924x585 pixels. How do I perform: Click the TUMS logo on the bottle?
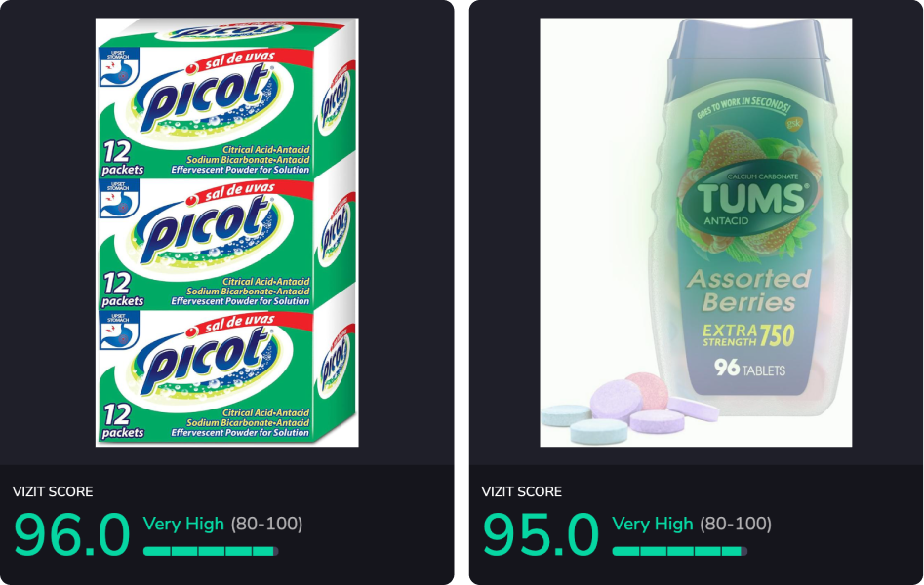coord(749,199)
